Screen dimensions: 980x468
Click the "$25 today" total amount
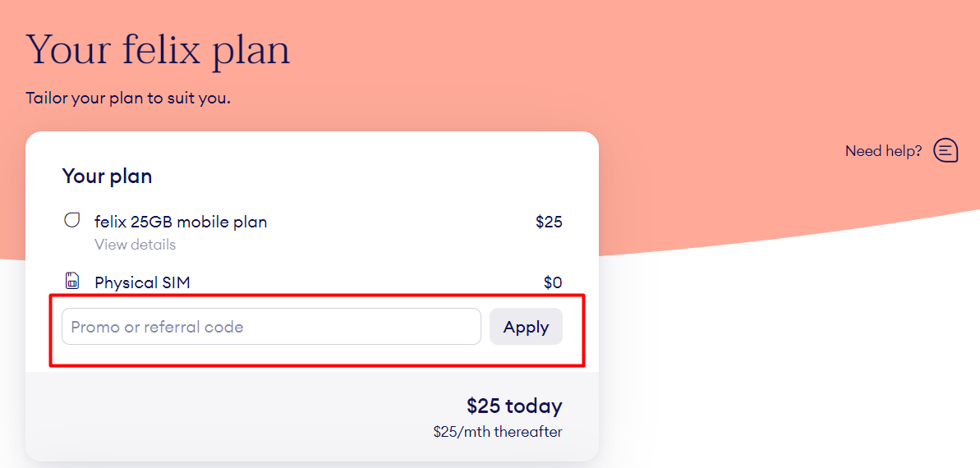514,406
